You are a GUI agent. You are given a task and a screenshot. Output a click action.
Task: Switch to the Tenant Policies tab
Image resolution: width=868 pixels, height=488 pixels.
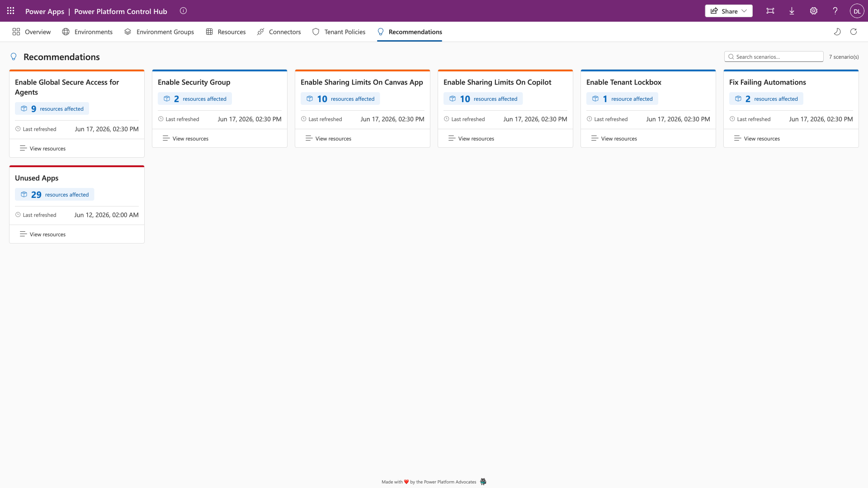click(339, 32)
